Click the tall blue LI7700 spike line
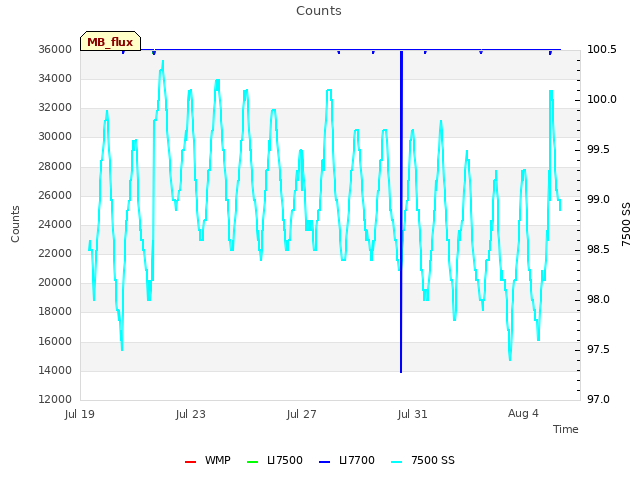This screenshot has width=640, height=480. pyautogui.click(x=401, y=211)
